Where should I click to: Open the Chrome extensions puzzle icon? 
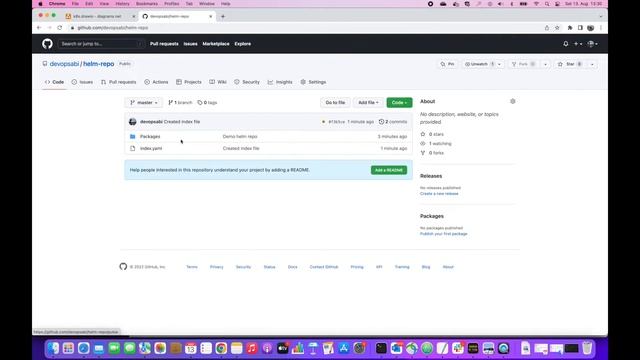(570, 28)
